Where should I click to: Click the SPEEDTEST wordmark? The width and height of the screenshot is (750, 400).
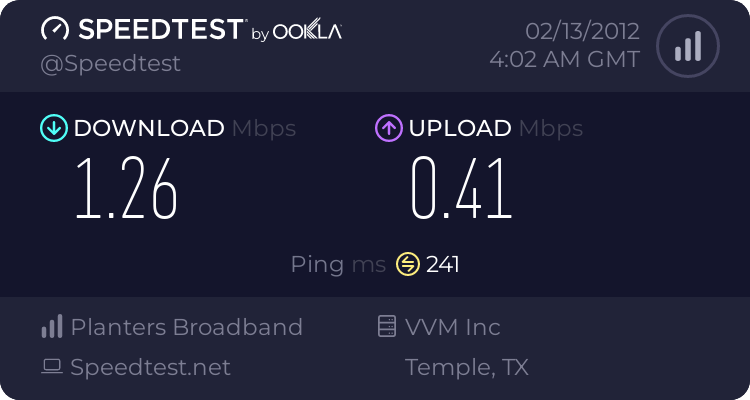pyautogui.click(x=162, y=29)
